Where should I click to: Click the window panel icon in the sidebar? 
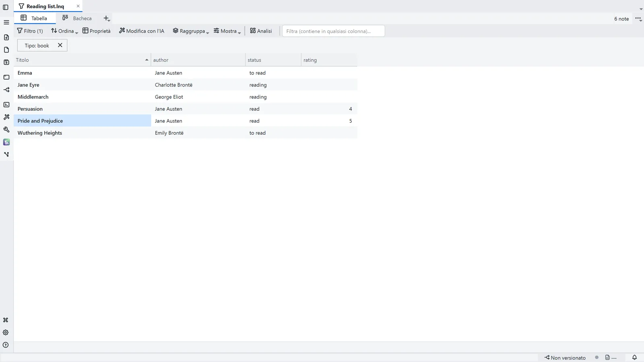click(x=6, y=77)
